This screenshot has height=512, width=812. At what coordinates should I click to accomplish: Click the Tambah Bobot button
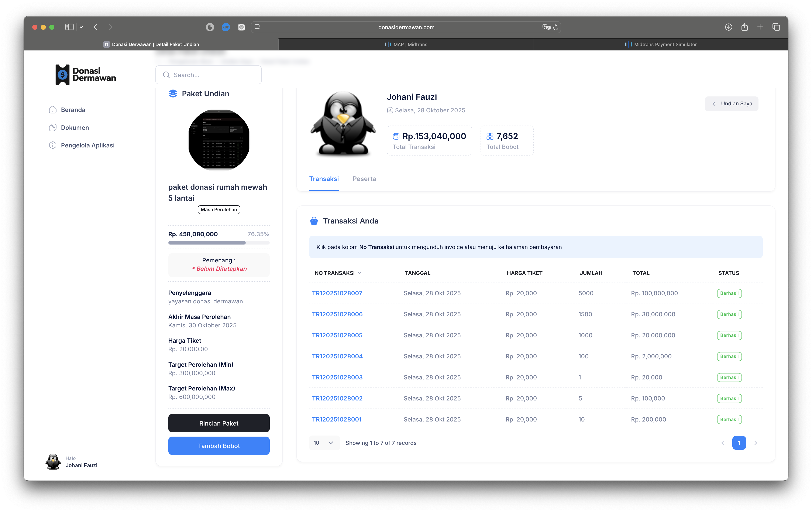[x=219, y=446]
